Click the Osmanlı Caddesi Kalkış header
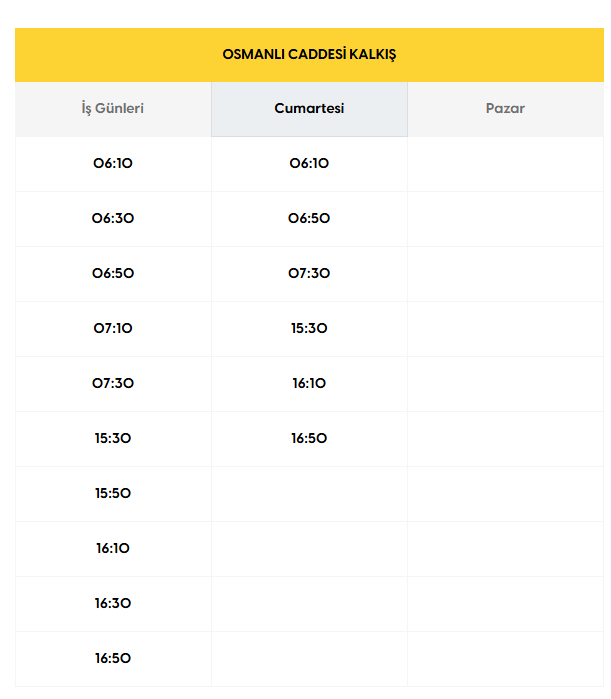The height and width of the screenshot is (699, 611). (x=309, y=54)
